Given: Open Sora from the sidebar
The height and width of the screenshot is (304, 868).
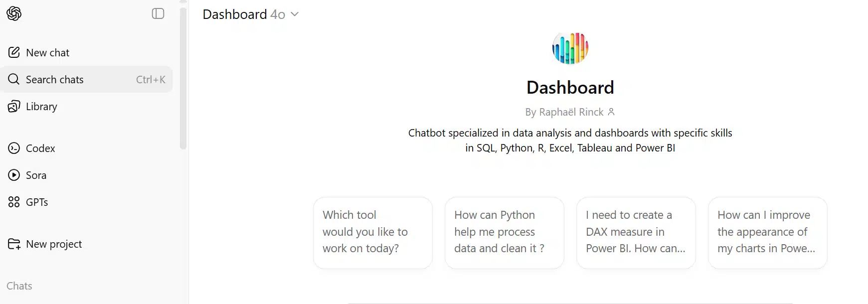Looking at the screenshot, I should [x=13, y=175].
